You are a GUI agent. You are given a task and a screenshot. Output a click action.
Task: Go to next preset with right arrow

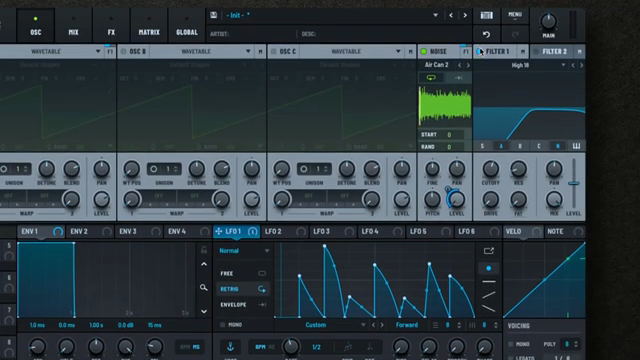465,16
